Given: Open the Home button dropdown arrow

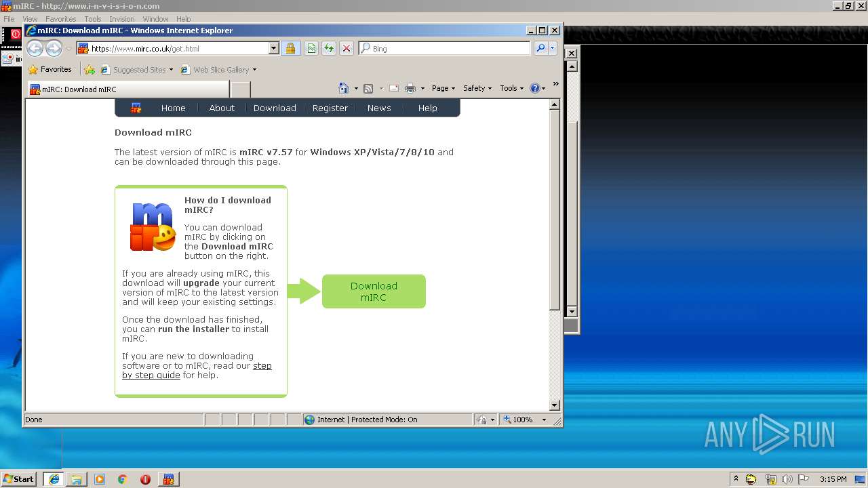Looking at the screenshot, I should coord(356,89).
